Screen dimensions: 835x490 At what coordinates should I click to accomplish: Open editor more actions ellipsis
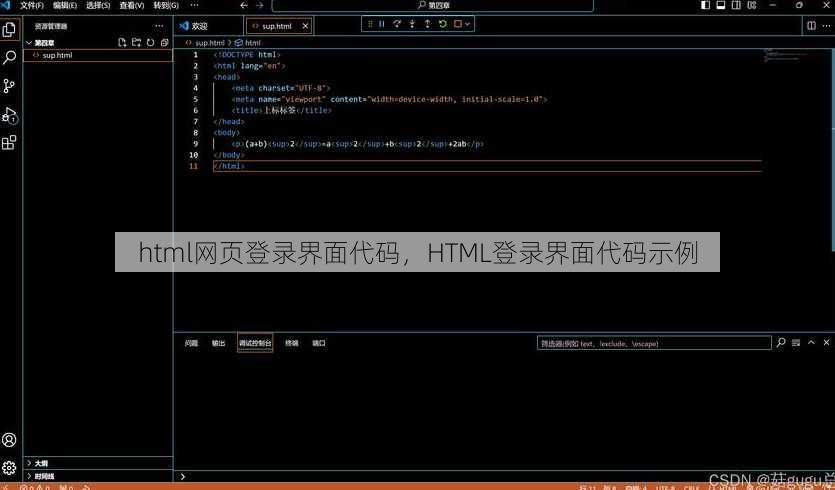pos(826,26)
